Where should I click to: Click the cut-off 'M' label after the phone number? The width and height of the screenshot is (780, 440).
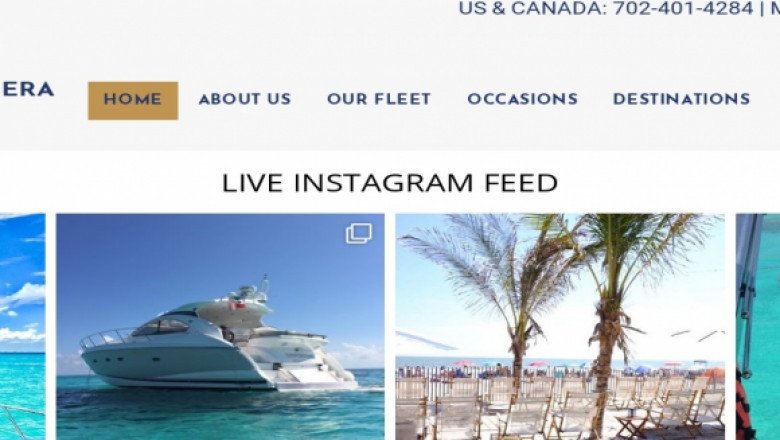click(775, 8)
